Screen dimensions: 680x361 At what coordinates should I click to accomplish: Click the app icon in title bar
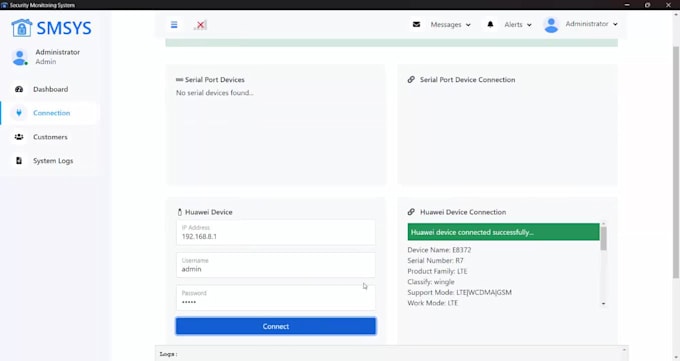pyautogui.click(x=4, y=5)
